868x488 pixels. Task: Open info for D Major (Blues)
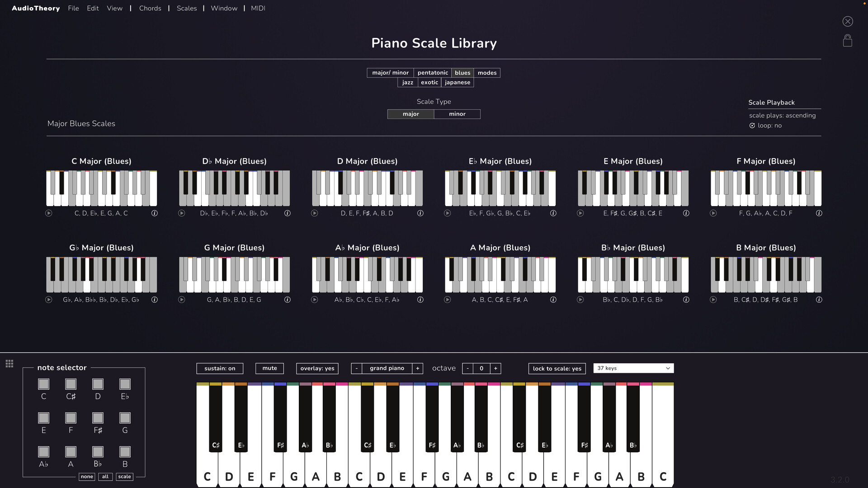(x=420, y=213)
